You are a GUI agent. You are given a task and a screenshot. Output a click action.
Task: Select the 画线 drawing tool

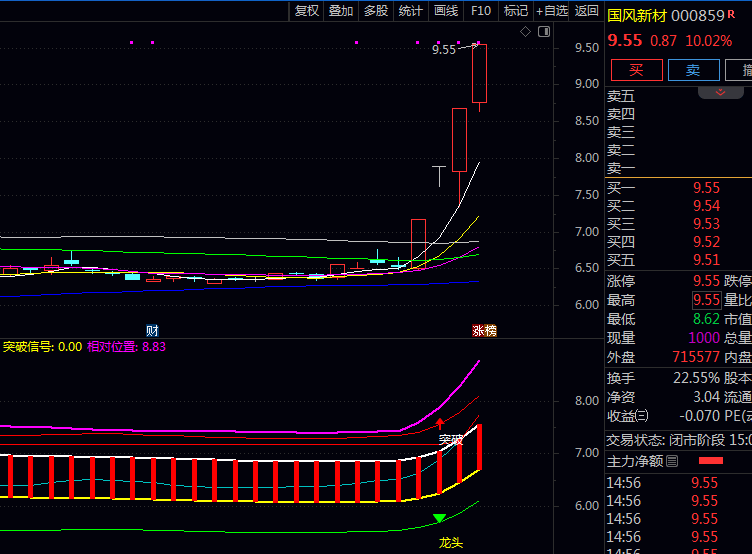[446, 10]
